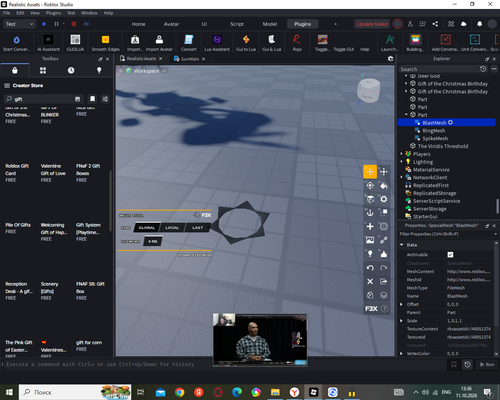This screenshot has height=400, width=500.
Task: Click the F3X increment value box
Action: click(153, 241)
